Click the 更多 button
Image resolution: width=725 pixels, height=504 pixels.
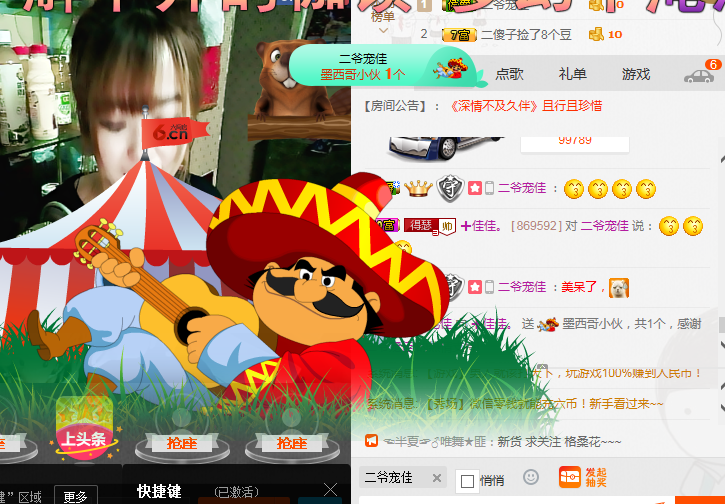[76, 497]
